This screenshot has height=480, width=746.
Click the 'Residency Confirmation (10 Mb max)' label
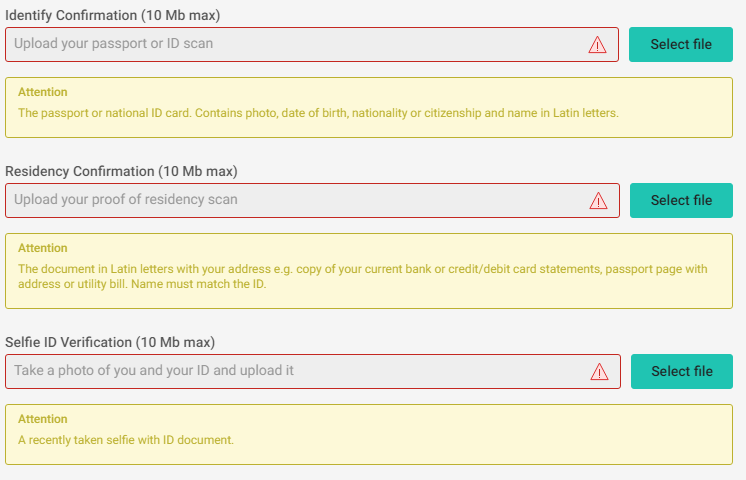(121, 171)
